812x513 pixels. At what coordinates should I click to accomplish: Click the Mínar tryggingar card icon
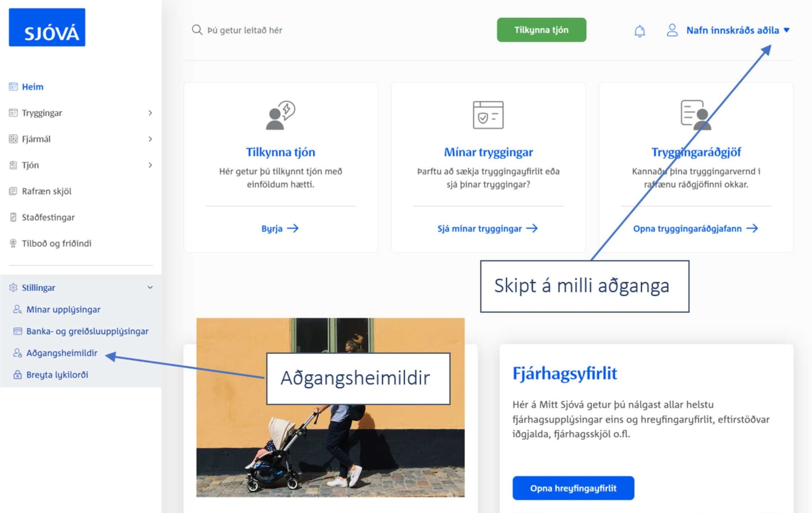pyautogui.click(x=488, y=115)
